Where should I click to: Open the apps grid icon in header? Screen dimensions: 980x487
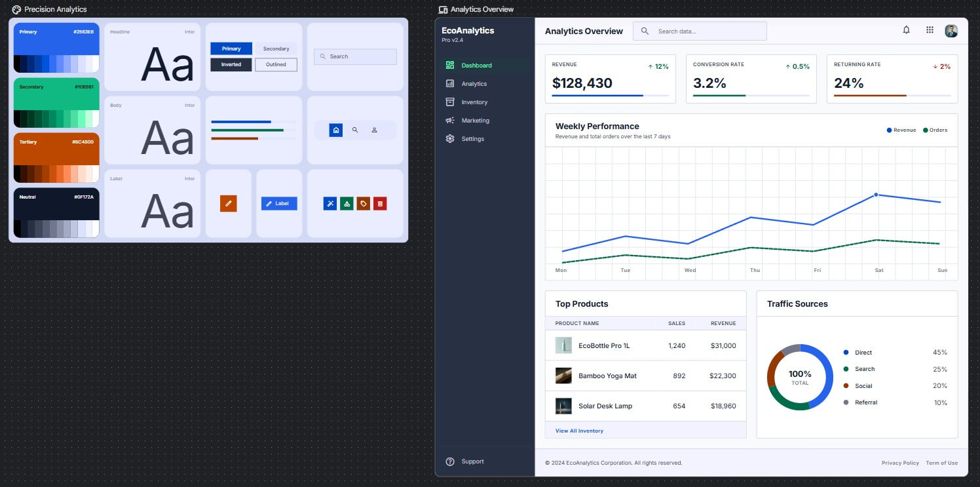point(930,30)
